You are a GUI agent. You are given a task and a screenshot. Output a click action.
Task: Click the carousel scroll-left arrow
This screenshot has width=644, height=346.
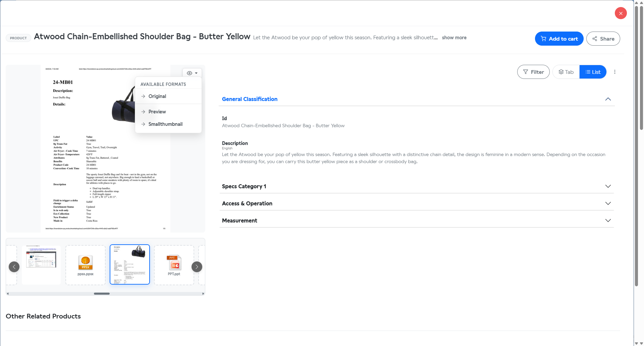click(x=8, y=294)
